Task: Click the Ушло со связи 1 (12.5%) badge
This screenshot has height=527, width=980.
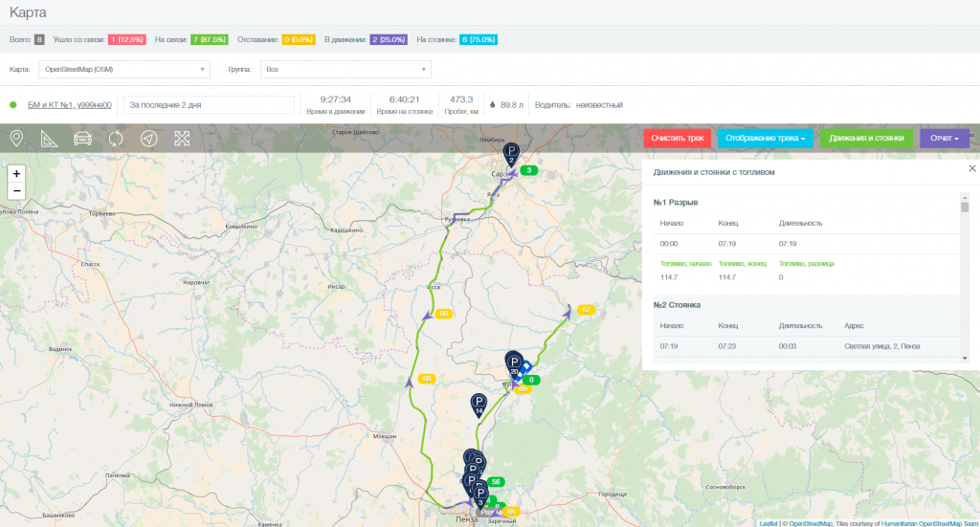Action: pyautogui.click(x=127, y=39)
